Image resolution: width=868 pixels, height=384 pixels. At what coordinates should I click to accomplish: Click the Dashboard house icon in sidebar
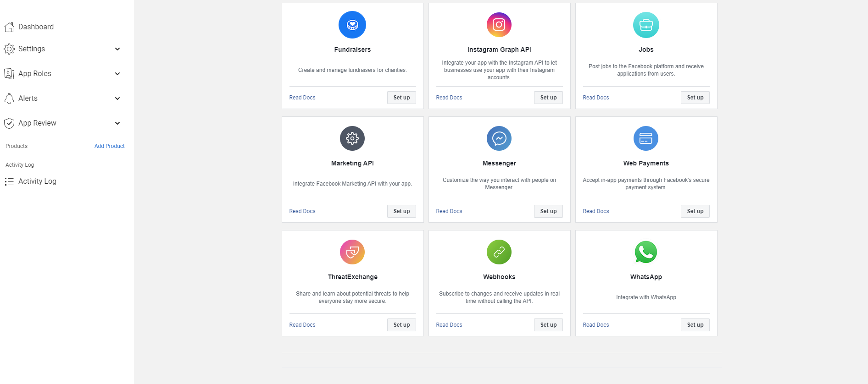pyautogui.click(x=9, y=27)
